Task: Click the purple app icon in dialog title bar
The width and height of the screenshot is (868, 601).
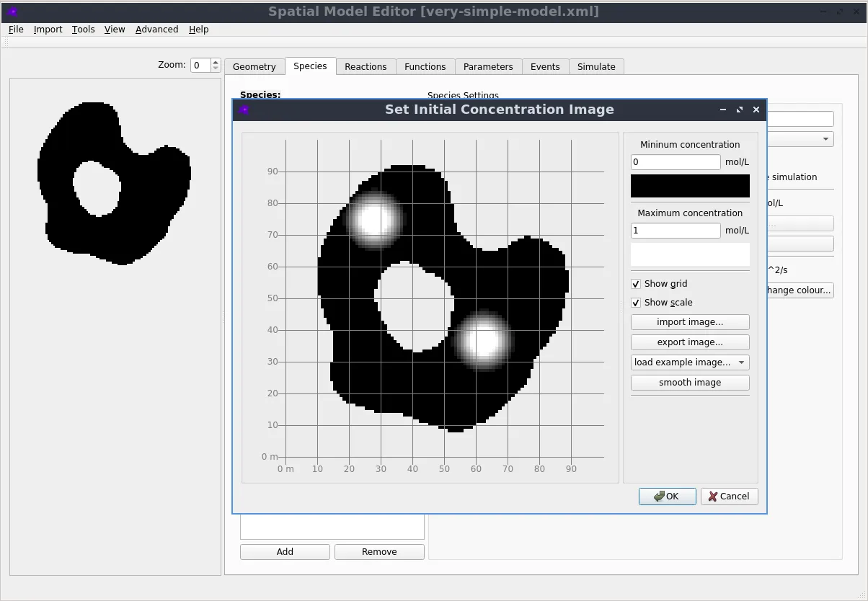Action: click(x=244, y=110)
